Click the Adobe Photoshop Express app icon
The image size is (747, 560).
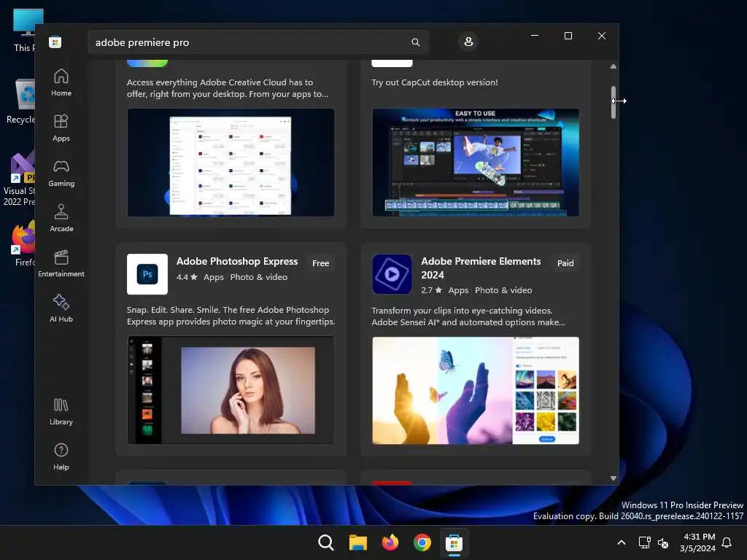(147, 274)
